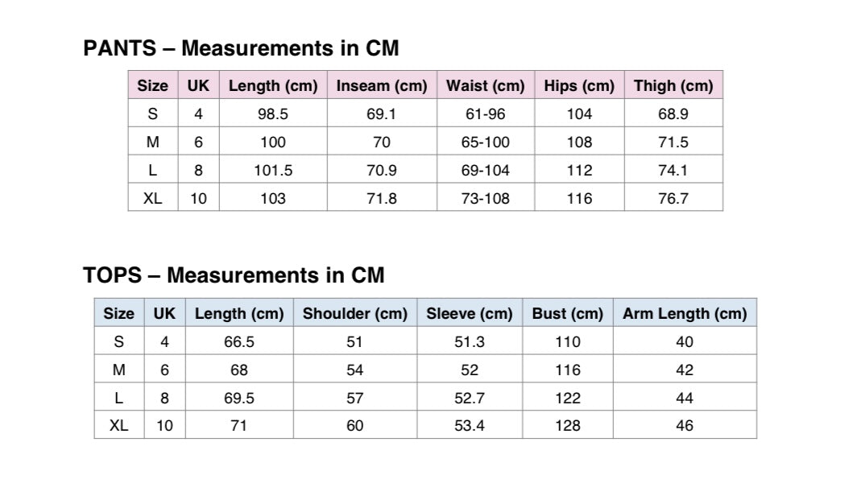This screenshot has height=504, width=849.
Task: Click the Shoulder (cm) column header
Action: coord(354,314)
